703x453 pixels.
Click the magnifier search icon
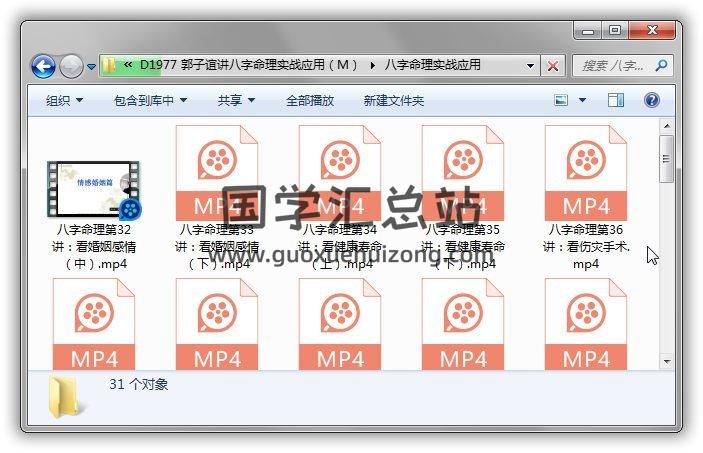tap(661, 66)
